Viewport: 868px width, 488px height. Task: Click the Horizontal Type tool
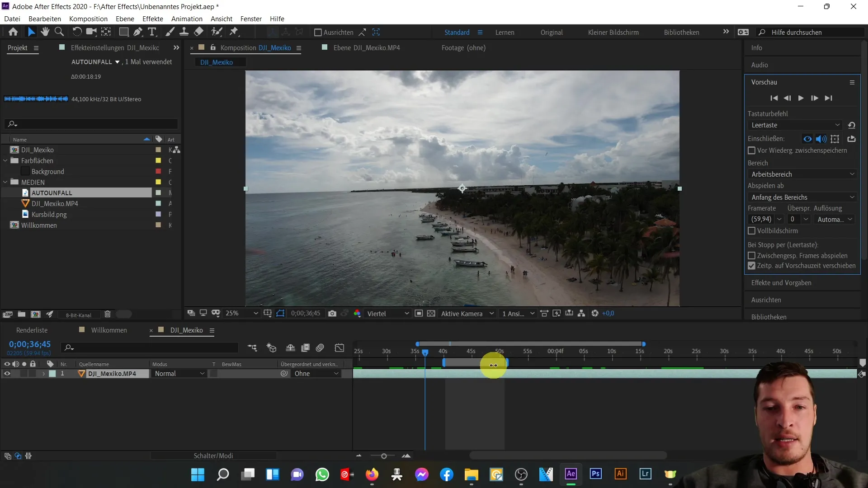pos(152,32)
